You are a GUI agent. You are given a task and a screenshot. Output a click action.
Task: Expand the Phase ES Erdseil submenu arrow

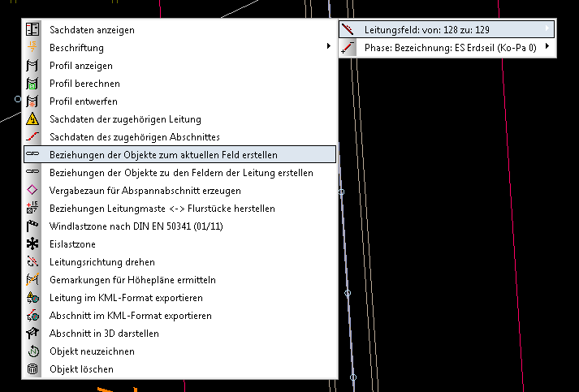(x=548, y=48)
